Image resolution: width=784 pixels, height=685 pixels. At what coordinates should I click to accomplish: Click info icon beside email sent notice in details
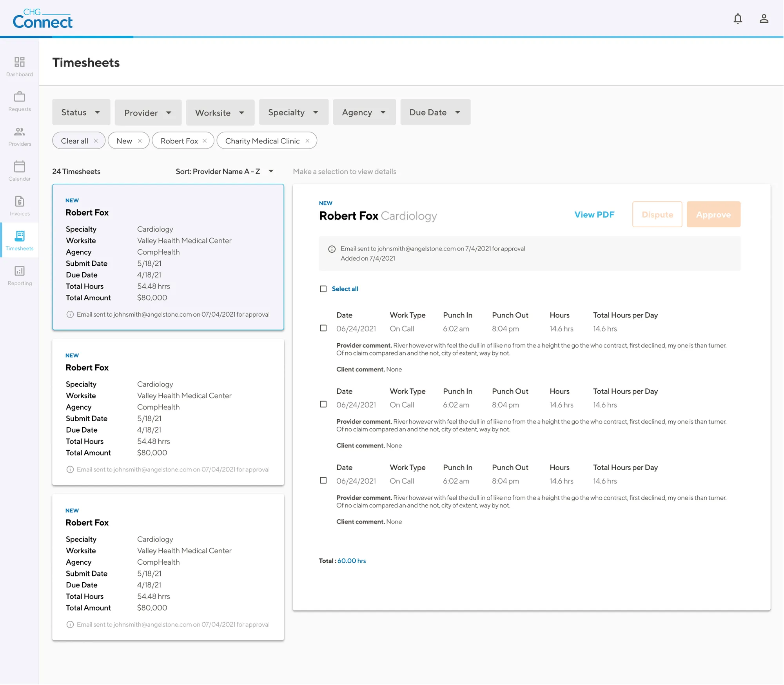tap(332, 249)
